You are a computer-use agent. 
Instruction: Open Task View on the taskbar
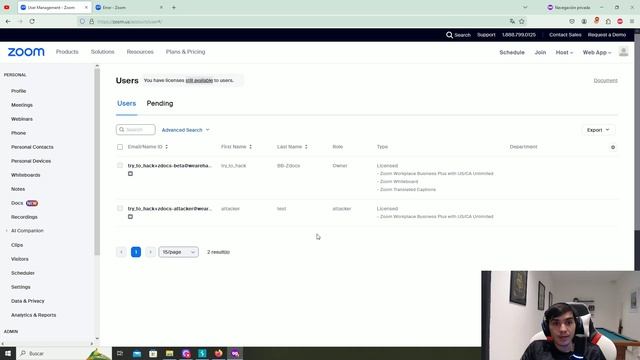pyautogui.click(x=120, y=353)
